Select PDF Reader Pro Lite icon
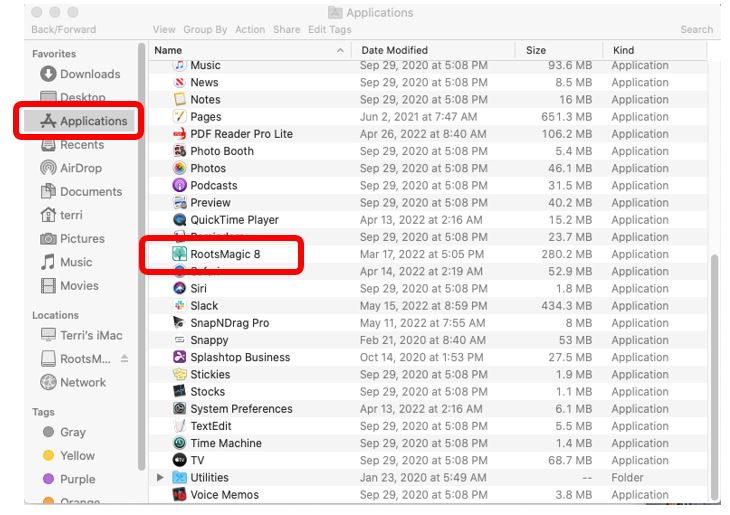Screen dimensions: 730x515 coord(180,134)
